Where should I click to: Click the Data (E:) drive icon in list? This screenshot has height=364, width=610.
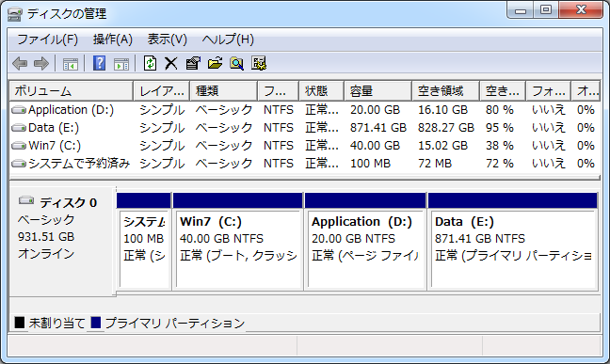coord(19,128)
